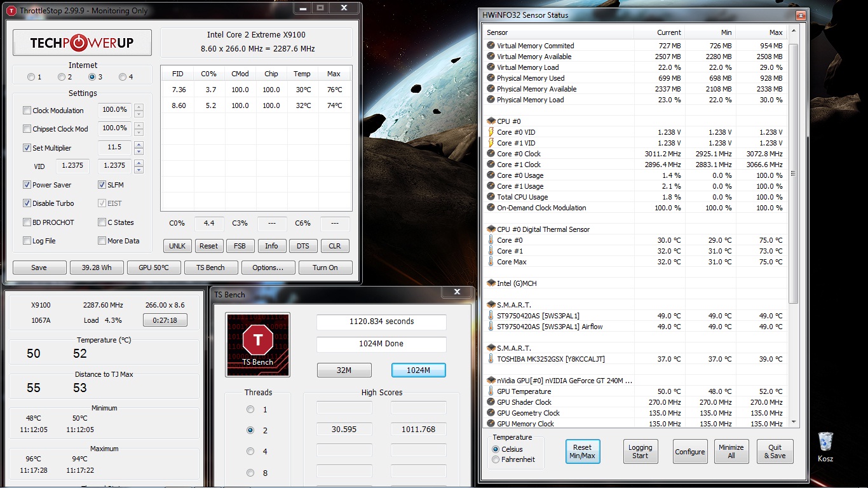
Task: Choose 4 threads in TS Bench
Action: click(250, 451)
